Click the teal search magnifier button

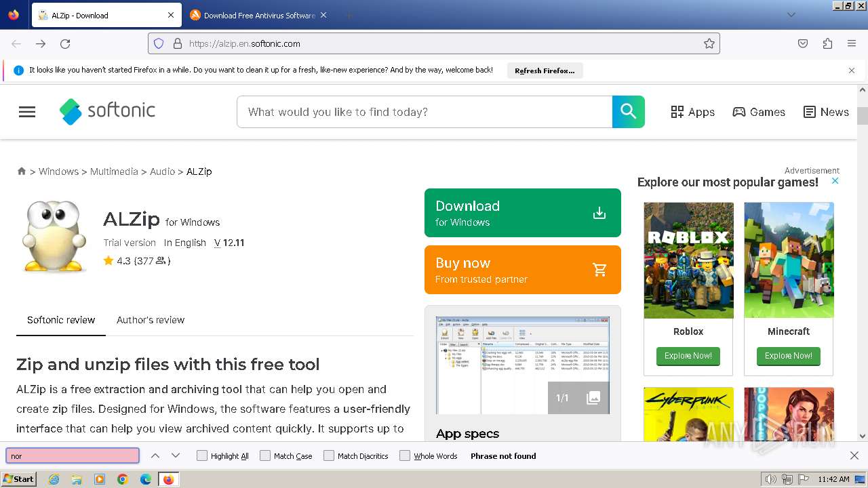(629, 112)
